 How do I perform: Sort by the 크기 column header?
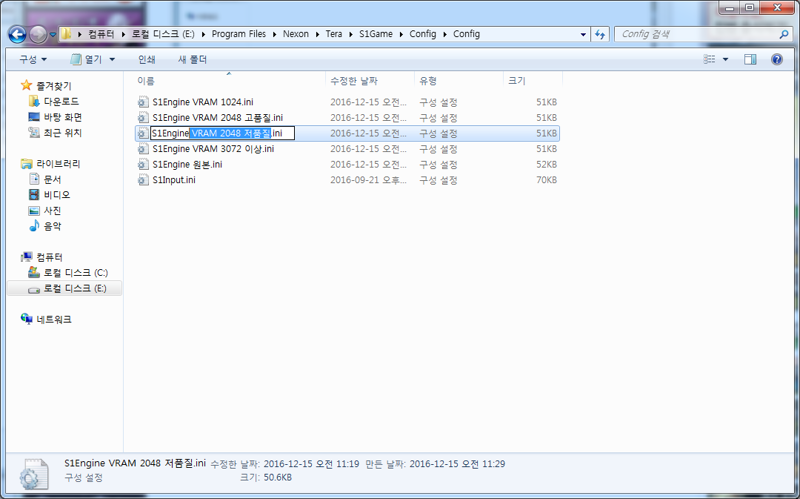[517, 81]
